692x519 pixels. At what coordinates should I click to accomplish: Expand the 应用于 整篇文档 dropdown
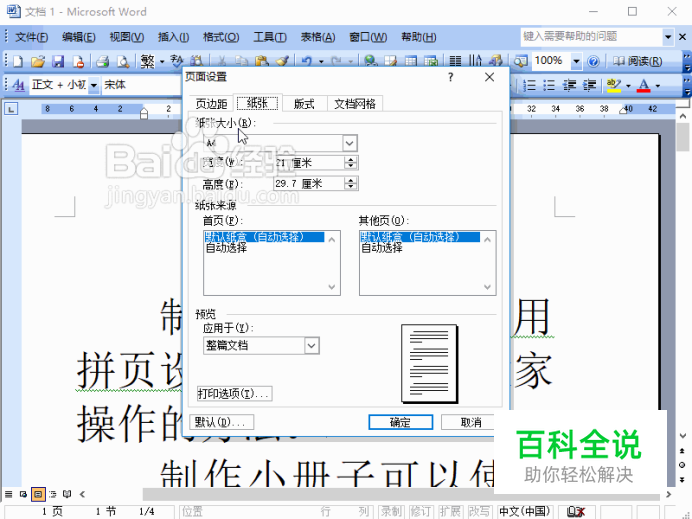coord(312,346)
